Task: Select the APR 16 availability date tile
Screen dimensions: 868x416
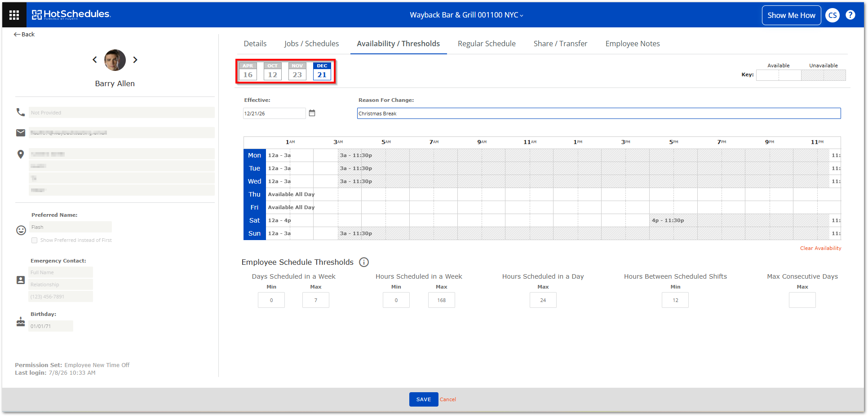Action: (x=248, y=71)
